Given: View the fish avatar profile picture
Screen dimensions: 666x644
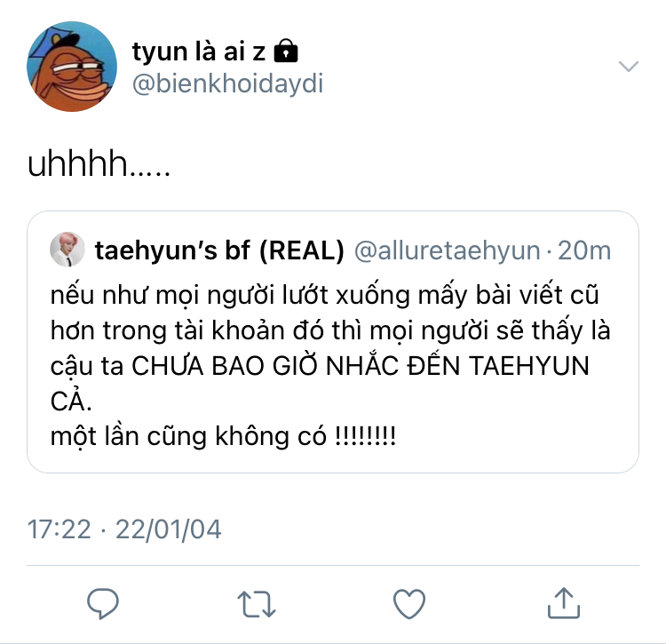Looking at the screenshot, I should [x=72, y=67].
